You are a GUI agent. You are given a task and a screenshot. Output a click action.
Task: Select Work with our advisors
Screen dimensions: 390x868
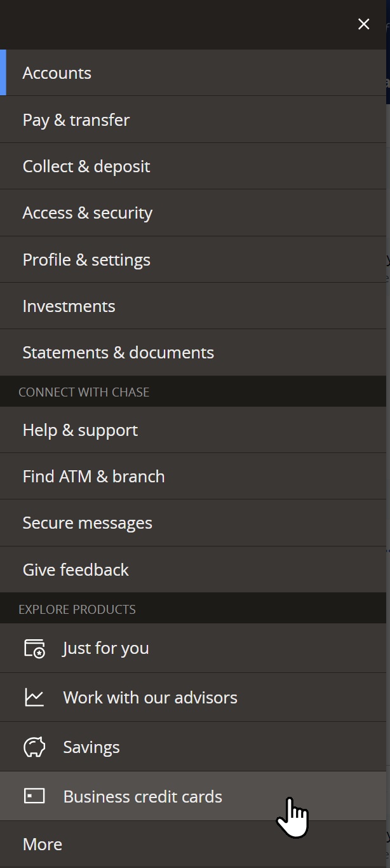pyautogui.click(x=151, y=697)
